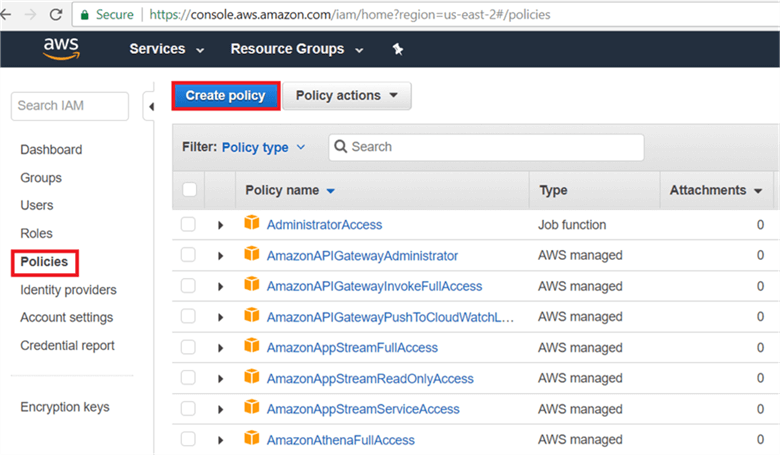The height and width of the screenshot is (455, 780).
Task: Open the AmazonAPIGatewayInvokeFullAccess policy link
Action: click(x=374, y=286)
